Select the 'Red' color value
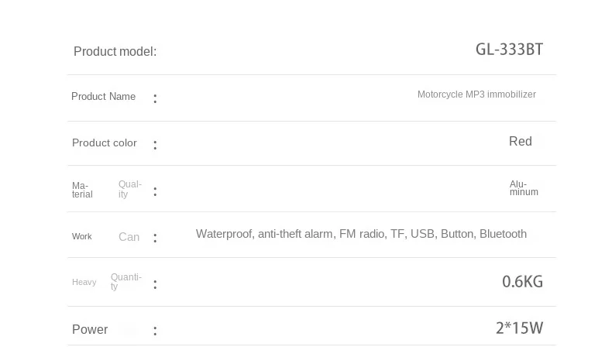The width and height of the screenshot is (612, 364). coord(521,141)
